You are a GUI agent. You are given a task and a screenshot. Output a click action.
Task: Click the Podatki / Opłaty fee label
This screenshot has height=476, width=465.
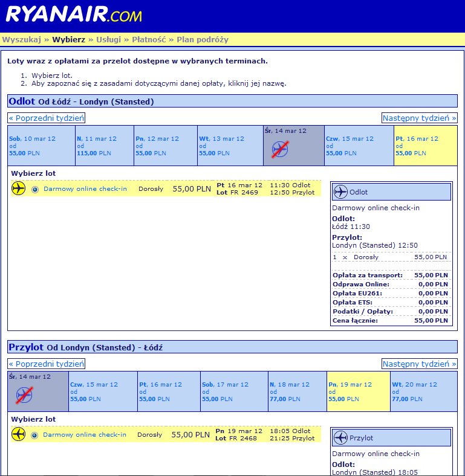click(363, 312)
